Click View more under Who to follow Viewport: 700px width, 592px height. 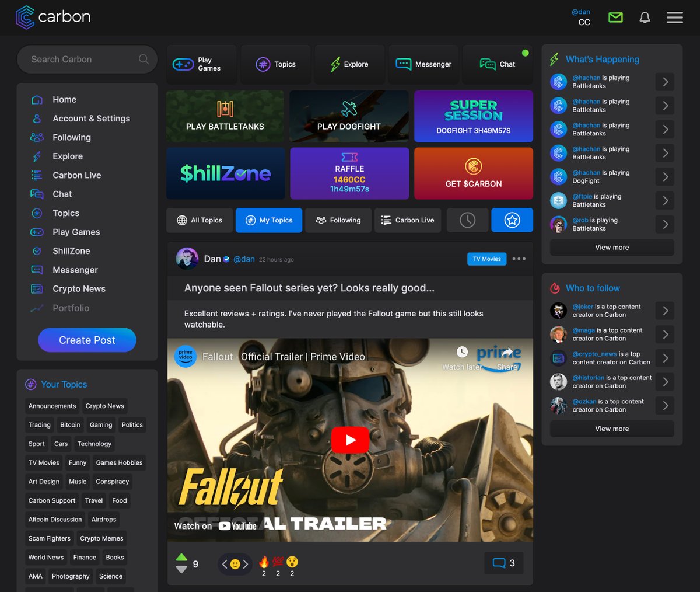click(x=612, y=429)
